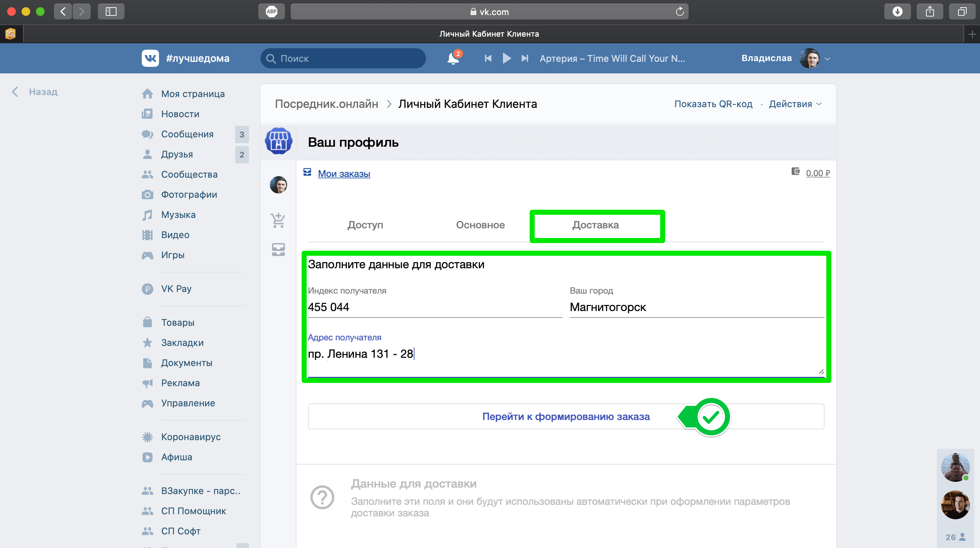
Task: Play the current audio track
Action: point(506,58)
